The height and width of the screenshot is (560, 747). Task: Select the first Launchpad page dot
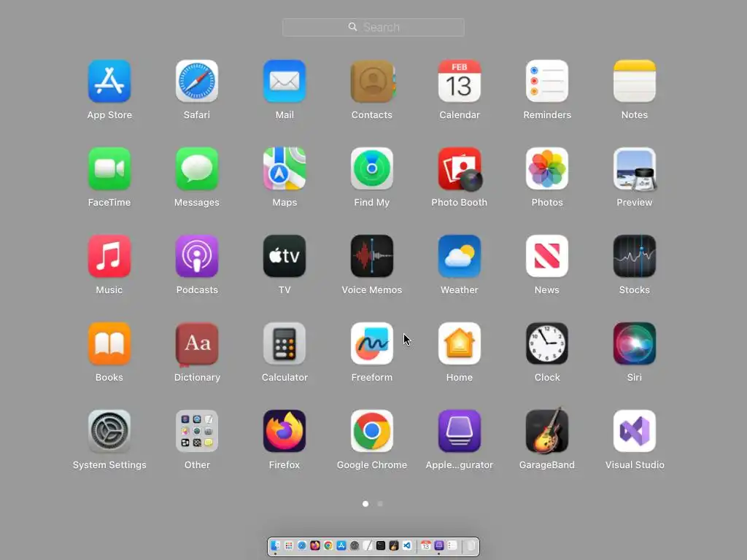click(x=365, y=503)
